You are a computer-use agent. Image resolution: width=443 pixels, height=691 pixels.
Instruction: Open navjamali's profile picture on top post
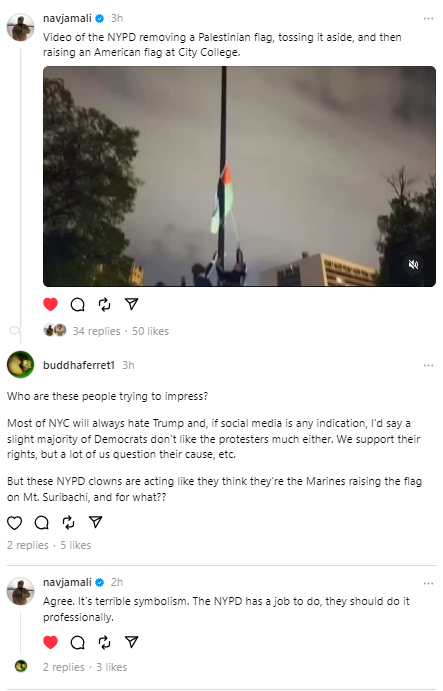[20, 27]
